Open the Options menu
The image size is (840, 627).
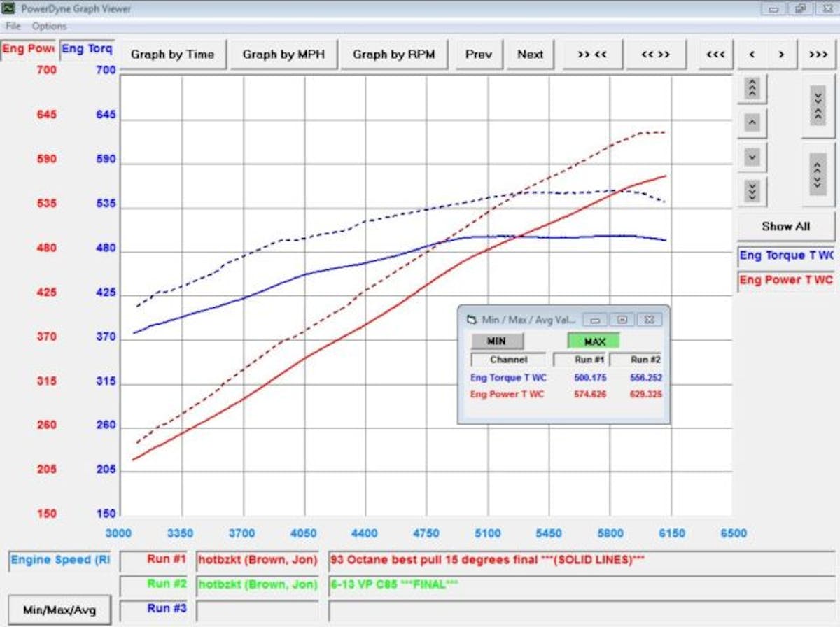[49, 26]
